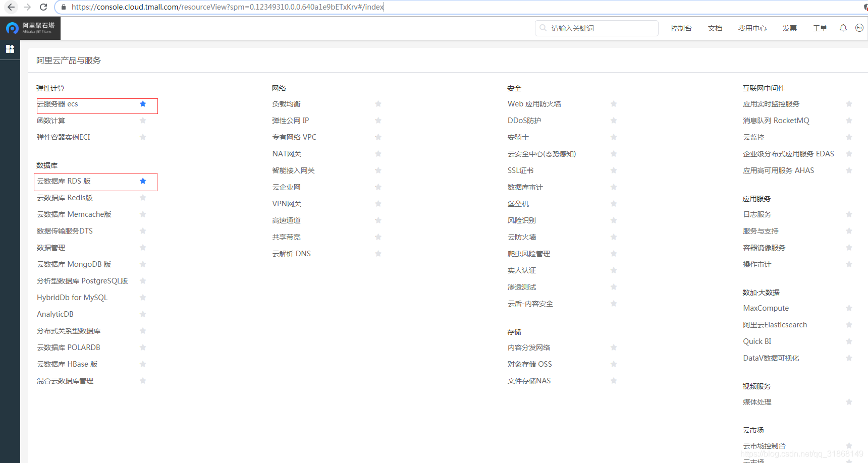
Task: Open AnalyticDB link
Action: tap(55, 314)
